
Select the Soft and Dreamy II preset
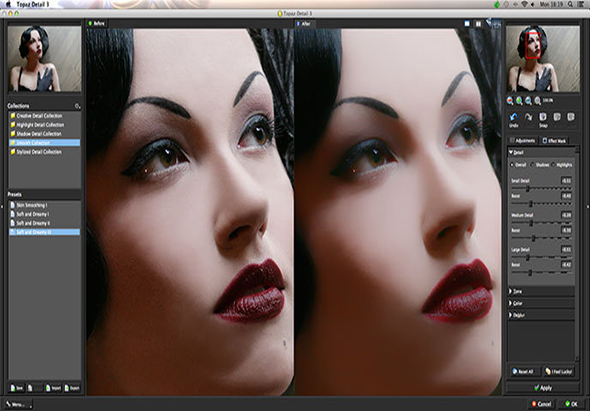pyautogui.click(x=44, y=223)
